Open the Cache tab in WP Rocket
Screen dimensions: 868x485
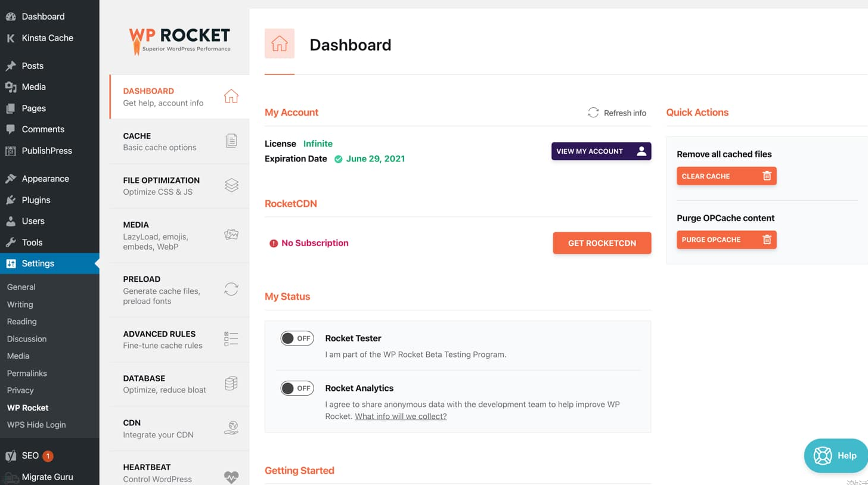coord(179,141)
